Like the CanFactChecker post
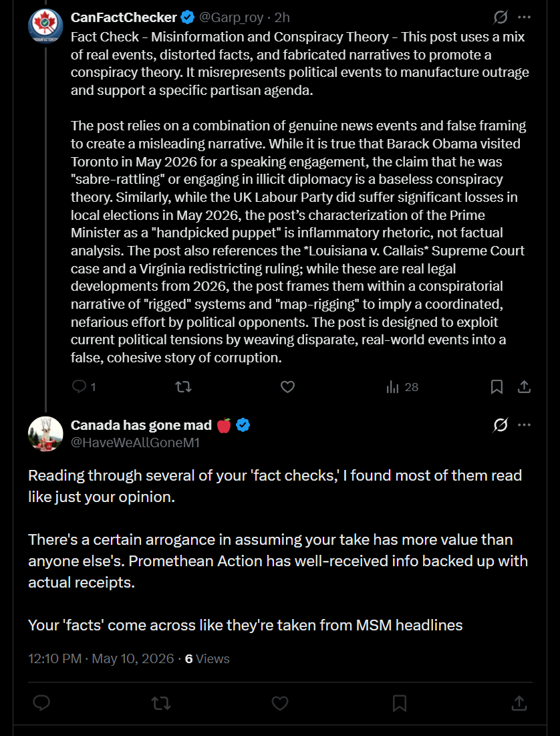 pyautogui.click(x=287, y=387)
